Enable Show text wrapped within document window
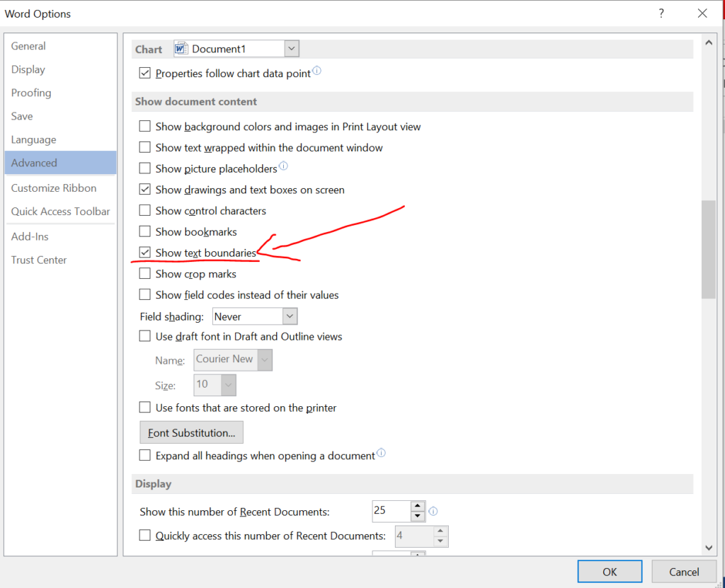Viewport: 725px width, 588px height. point(144,147)
